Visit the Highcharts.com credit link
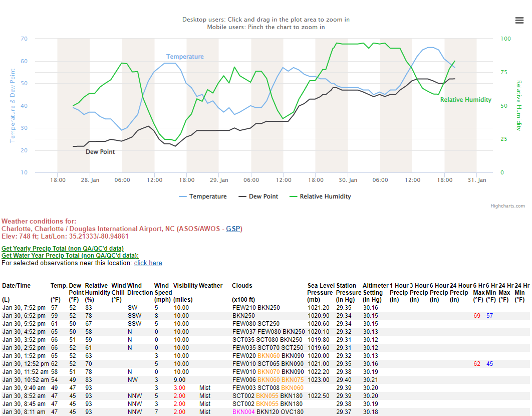 pos(508,205)
